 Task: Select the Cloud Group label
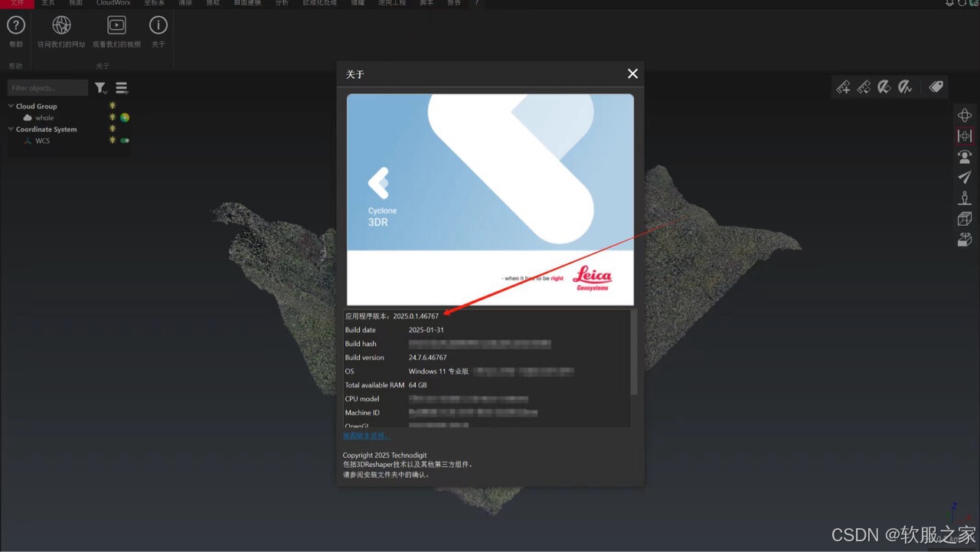click(x=36, y=106)
